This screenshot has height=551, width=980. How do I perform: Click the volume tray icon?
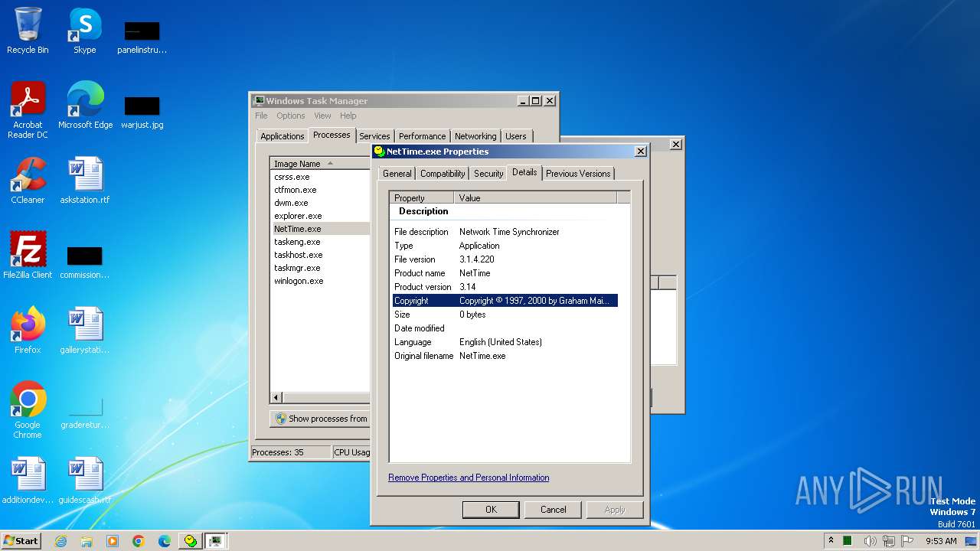click(870, 541)
